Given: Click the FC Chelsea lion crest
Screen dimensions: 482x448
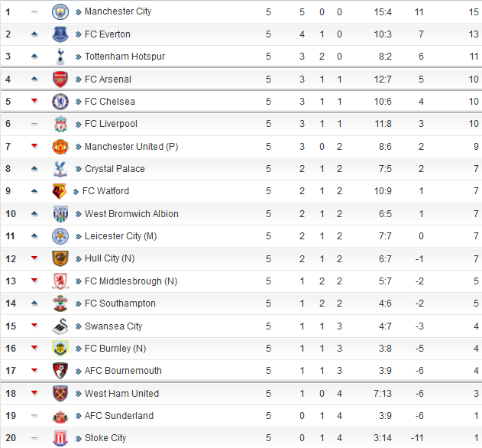Looking at the screenshot, I should [x=60, y=102].
